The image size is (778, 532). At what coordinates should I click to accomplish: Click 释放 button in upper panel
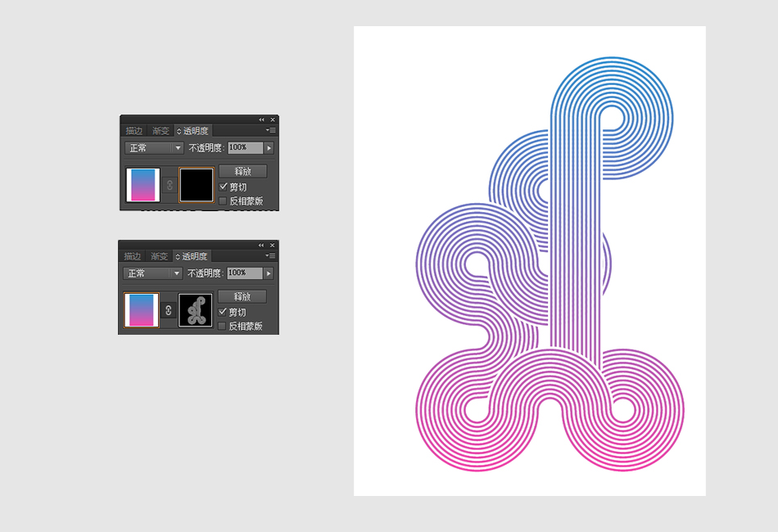[x=242, y=171]
